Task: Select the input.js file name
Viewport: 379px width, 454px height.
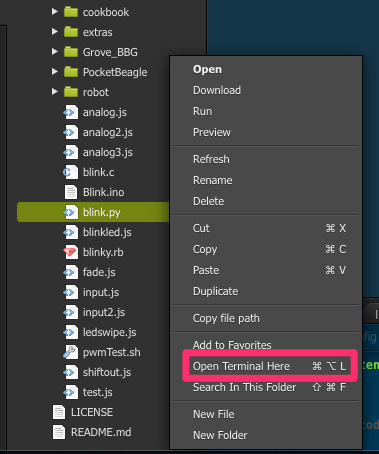Action: pos(101,293)
